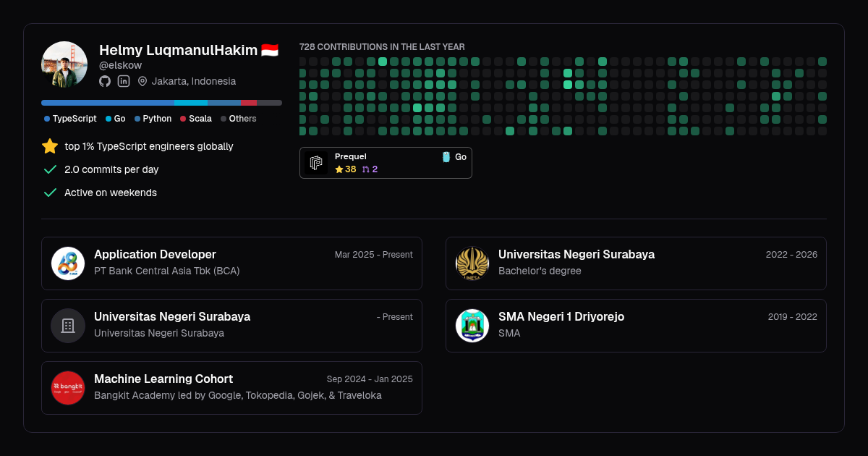Click the Python legend color dot
This screenshot has width=868, height=456.
pos(137,119)
